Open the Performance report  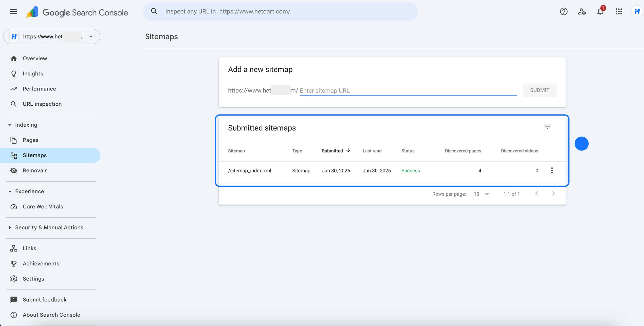point(39,89)
